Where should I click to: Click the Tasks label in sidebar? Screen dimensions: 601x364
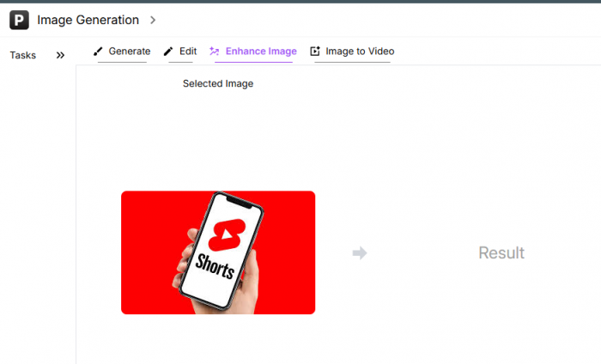[x=23, y=55]
